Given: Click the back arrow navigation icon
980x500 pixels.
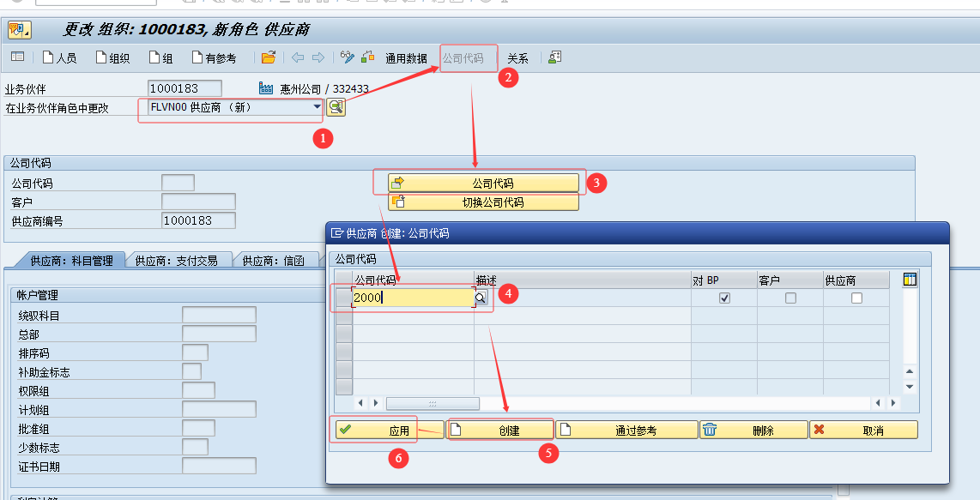Looking at the screenshot, I should pyautogui.click(x=298, y=57).
